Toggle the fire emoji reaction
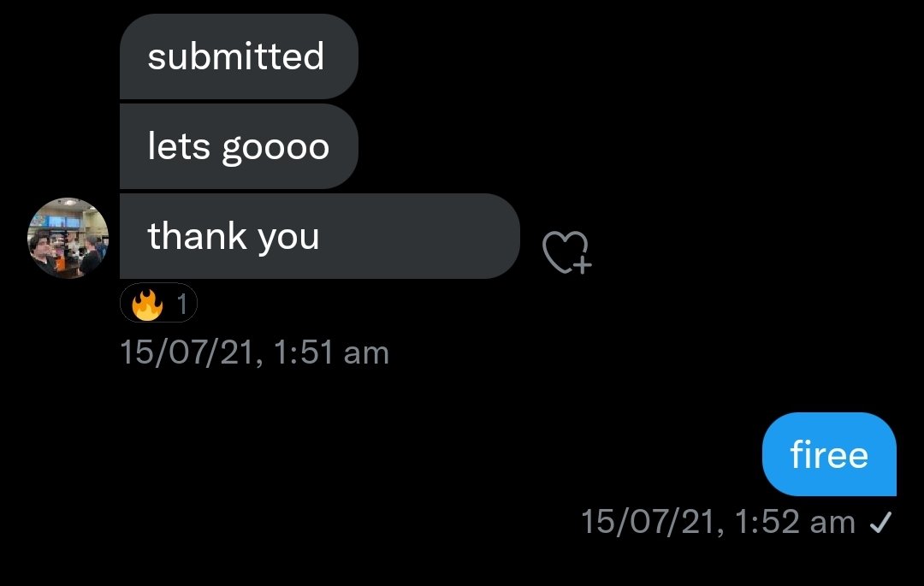Image resolution: width=924 pixels, height=586 pixels. point(147,303)
